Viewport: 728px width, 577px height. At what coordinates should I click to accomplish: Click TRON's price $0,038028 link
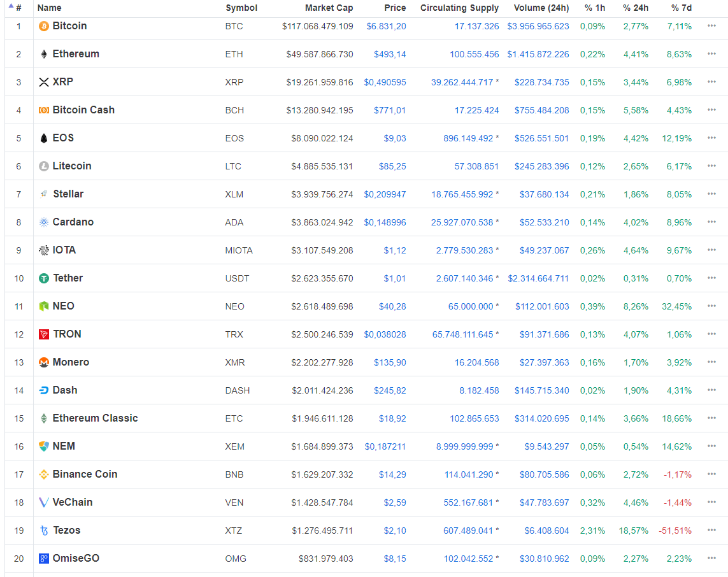click(385, 335)
